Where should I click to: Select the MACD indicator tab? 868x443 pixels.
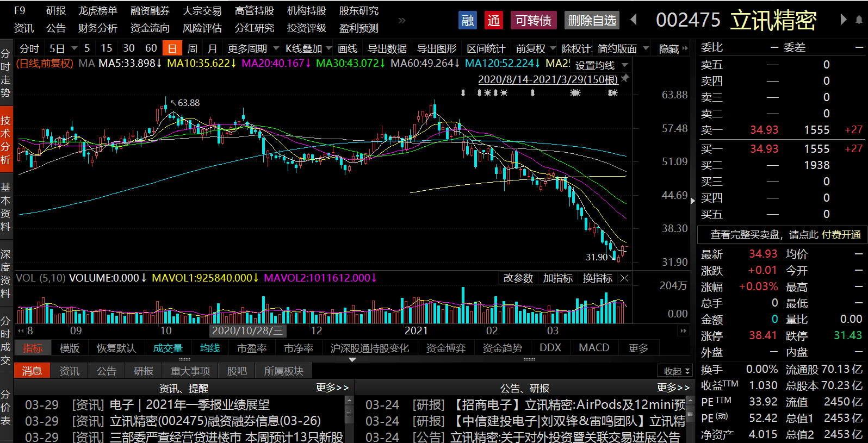click(594, 348)
